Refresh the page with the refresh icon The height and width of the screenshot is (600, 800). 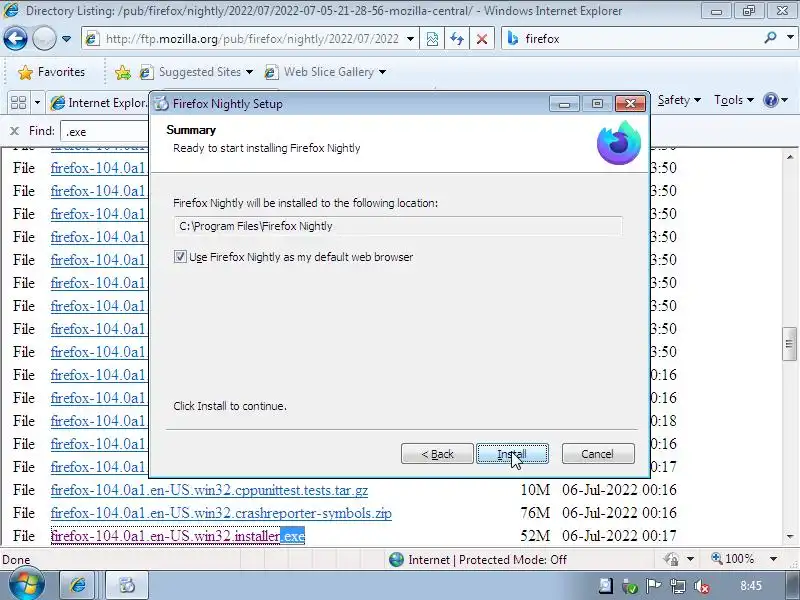pyautogui.click(x=457, y=39)
